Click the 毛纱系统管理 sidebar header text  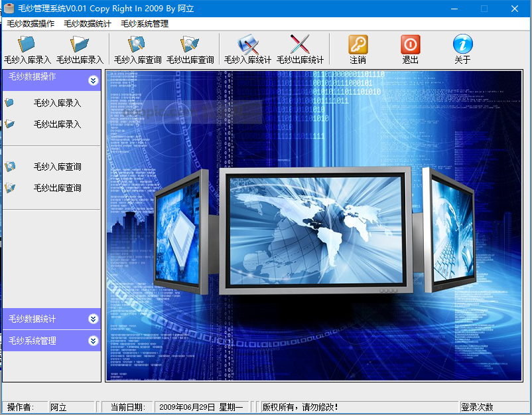(x=33, y=341)
